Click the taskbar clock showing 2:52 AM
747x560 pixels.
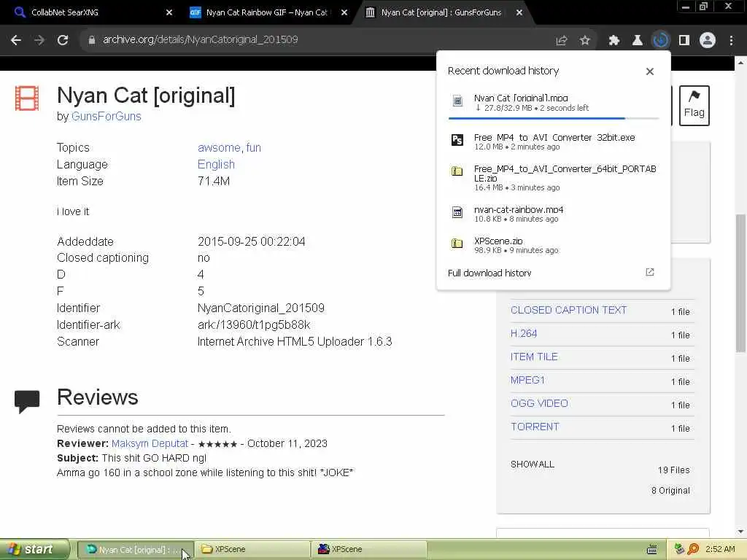[720, 549]
